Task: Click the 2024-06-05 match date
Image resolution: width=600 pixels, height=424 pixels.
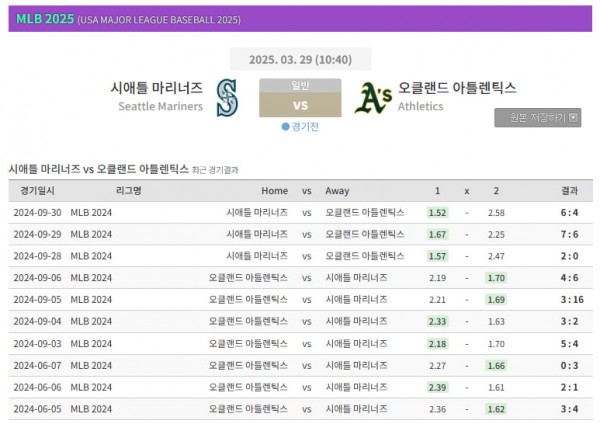Action: pyautogui.click(x=38, y=408)
